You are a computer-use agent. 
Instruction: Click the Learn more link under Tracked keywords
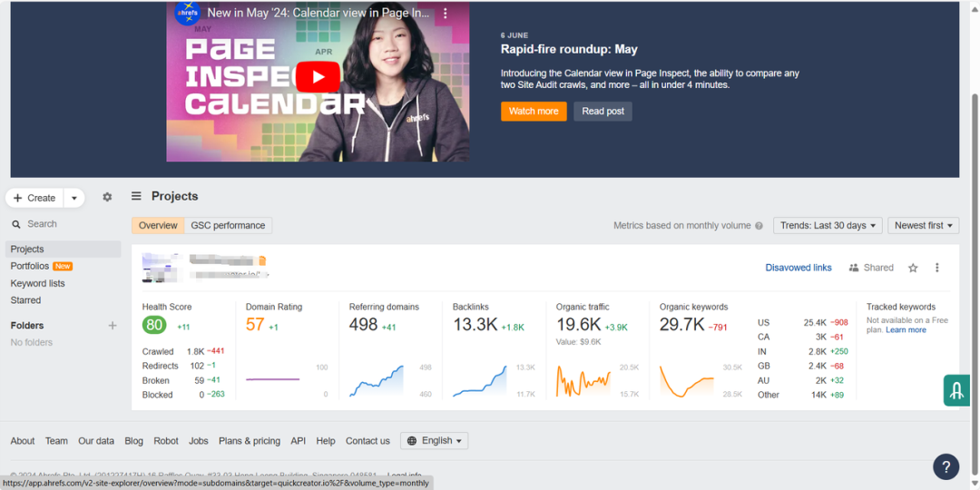[906, 330]
